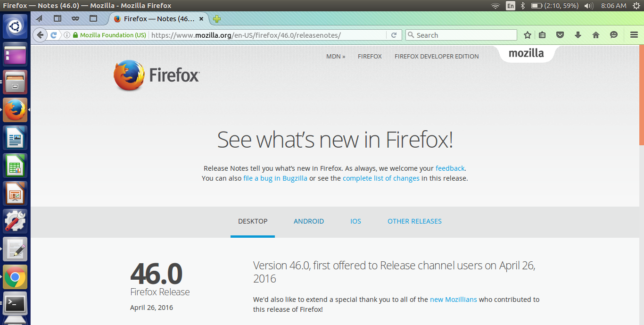Open the Wi-Fi network indicator
The height and width of the screenshot is (325, 644).
tap(495, 6)
